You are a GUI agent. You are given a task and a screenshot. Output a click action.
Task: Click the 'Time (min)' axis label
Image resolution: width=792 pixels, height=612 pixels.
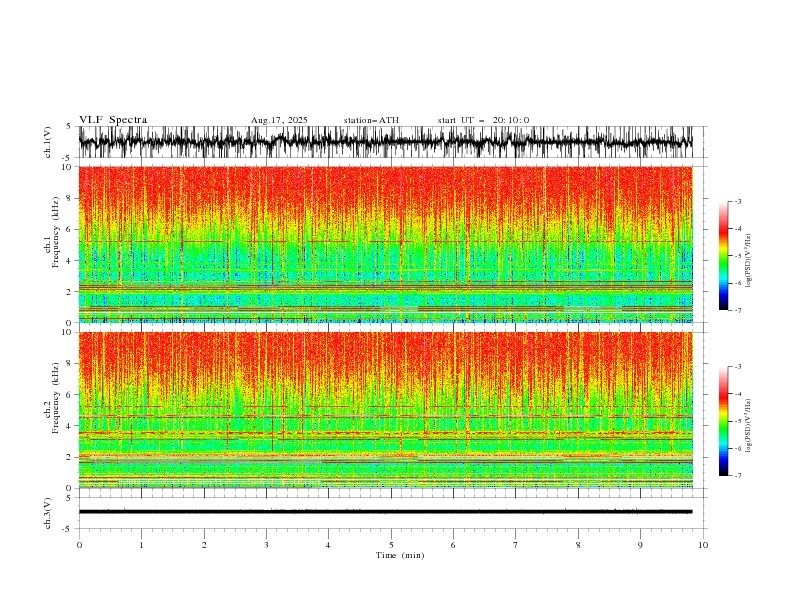tap(400, 555)
